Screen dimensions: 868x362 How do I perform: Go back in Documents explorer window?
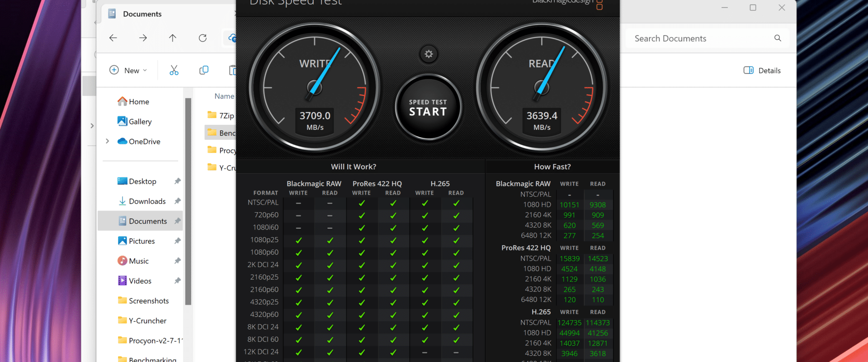(113, 38)
